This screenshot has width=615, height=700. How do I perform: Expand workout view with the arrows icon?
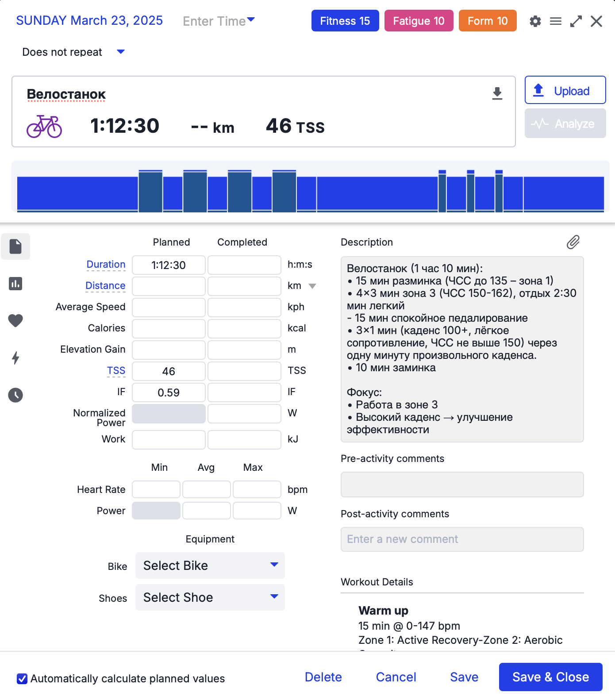point(576,21)
